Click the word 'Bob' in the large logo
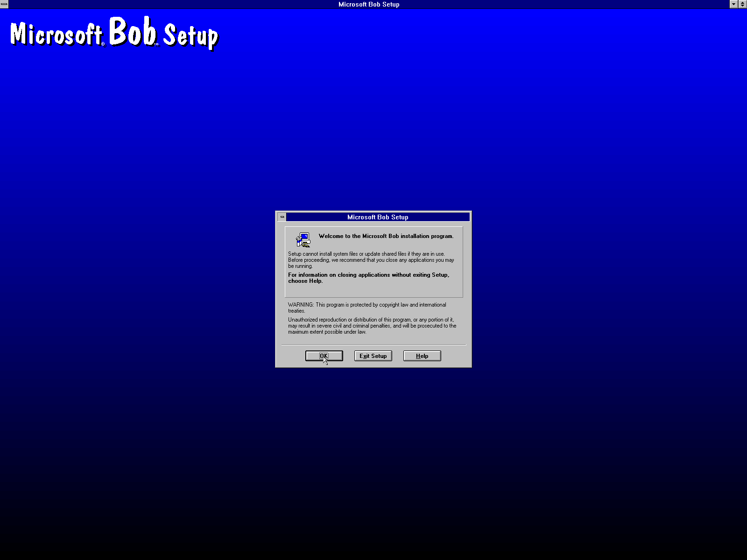 click(x=133, y=32)
